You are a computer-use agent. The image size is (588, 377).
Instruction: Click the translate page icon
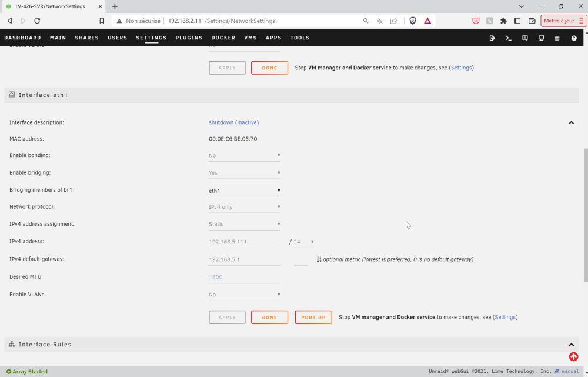coord(379,21)
